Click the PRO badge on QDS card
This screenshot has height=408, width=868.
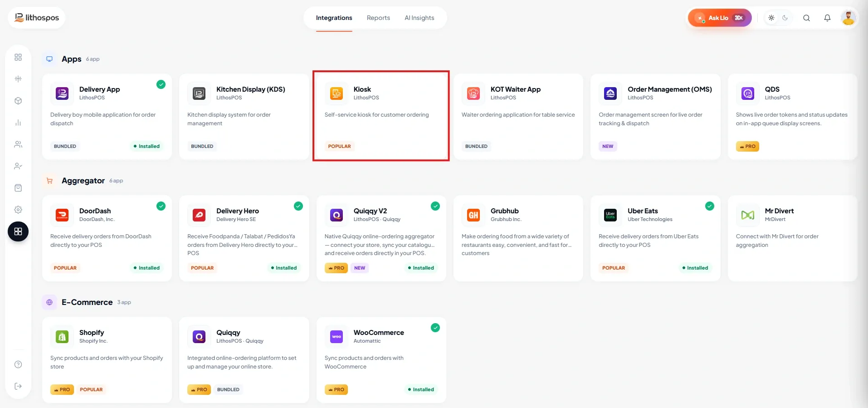pos(747,146)
